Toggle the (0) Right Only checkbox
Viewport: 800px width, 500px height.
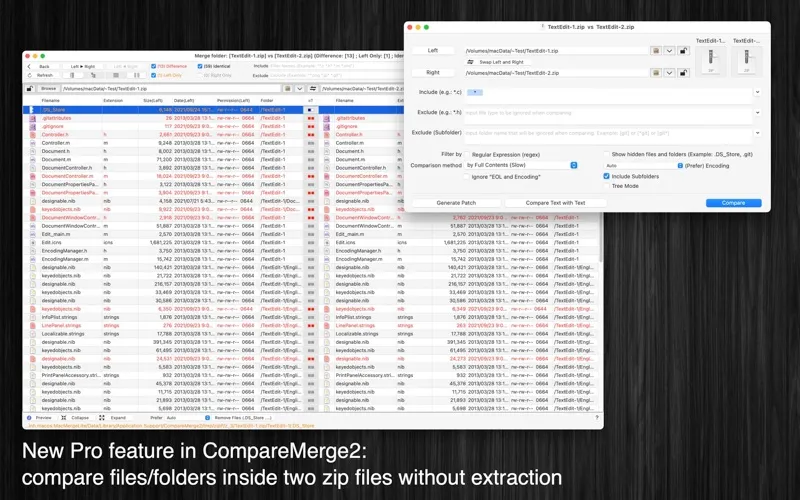point(200,75)
